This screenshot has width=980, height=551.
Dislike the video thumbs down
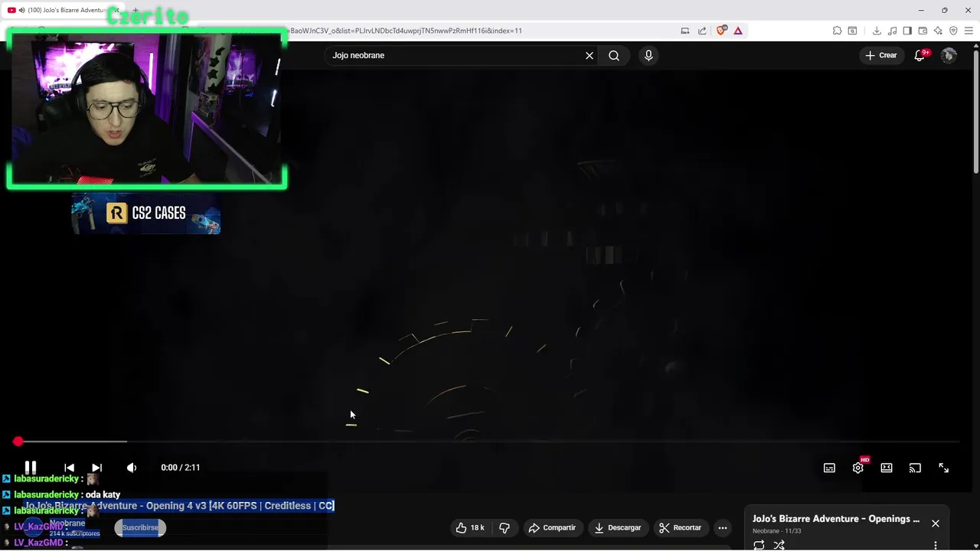505,527
